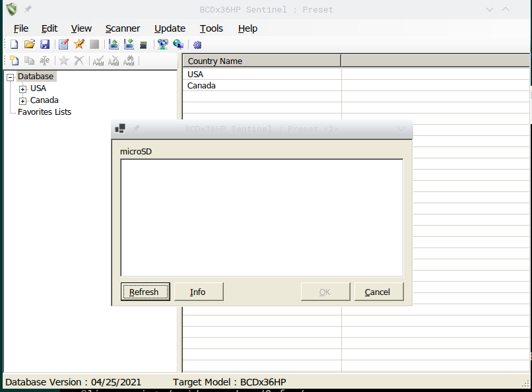Open settings with the blue gear icon
532x392 pixels.
(197, 45)
